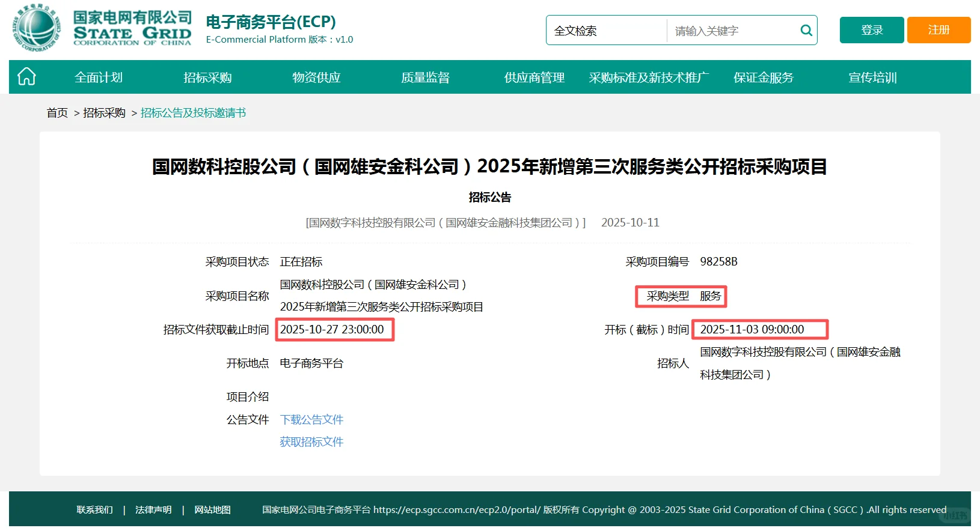
Task: Go to 首页 breadcrumb
Action: pos(57,113)
